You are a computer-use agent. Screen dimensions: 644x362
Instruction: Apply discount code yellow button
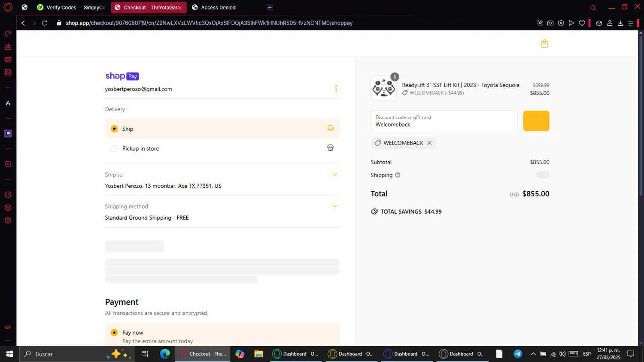pyautogui.click(x=536, y=121)
